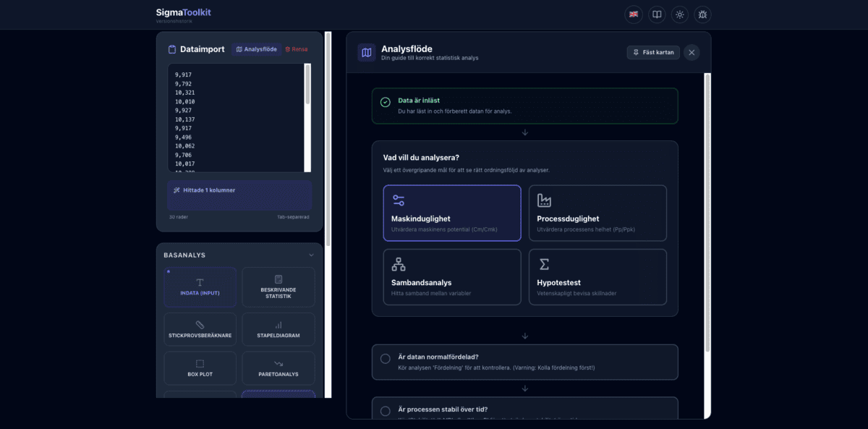Click the data text area scrollbar

tap(307, 85)
